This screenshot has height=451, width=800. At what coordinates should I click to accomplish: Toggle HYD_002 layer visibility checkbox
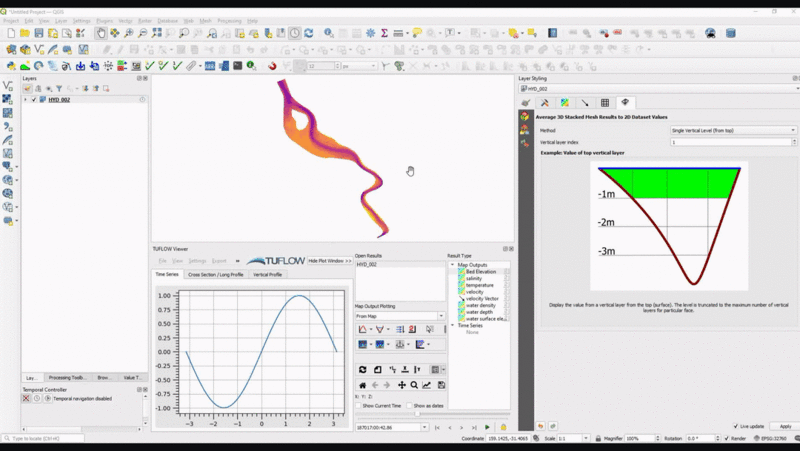pos(34,100)
